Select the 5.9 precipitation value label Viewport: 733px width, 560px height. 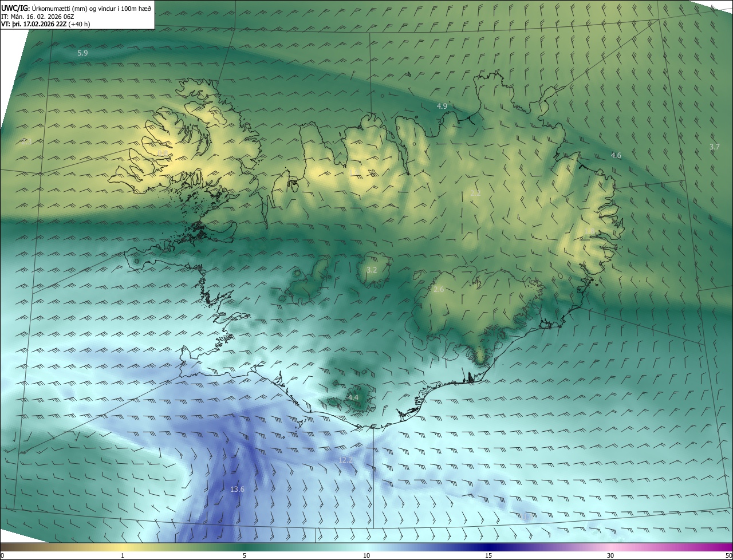pos(82,53)
